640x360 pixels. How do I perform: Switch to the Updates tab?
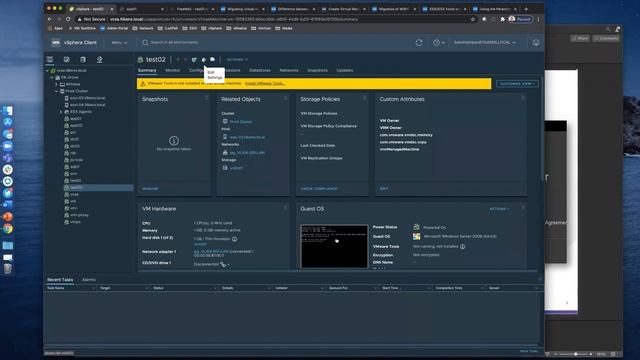pyautogui.click(x=344, y=70)
